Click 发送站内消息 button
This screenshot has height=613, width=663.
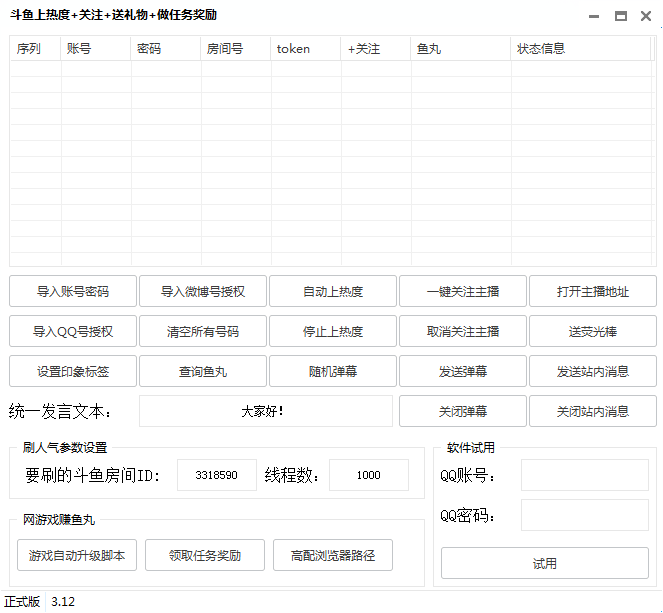[x=593, y=371]
